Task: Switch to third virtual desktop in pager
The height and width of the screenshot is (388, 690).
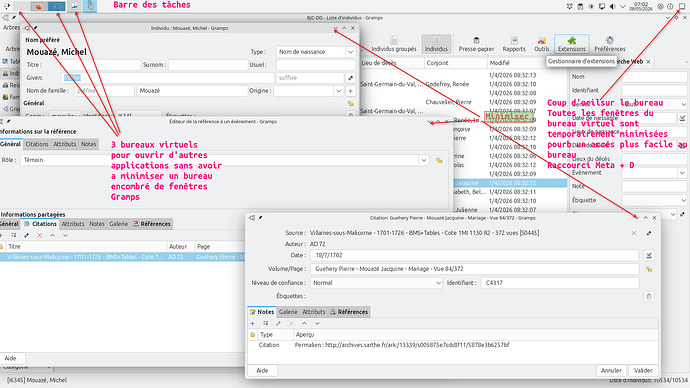Action: tap(57, 6)
